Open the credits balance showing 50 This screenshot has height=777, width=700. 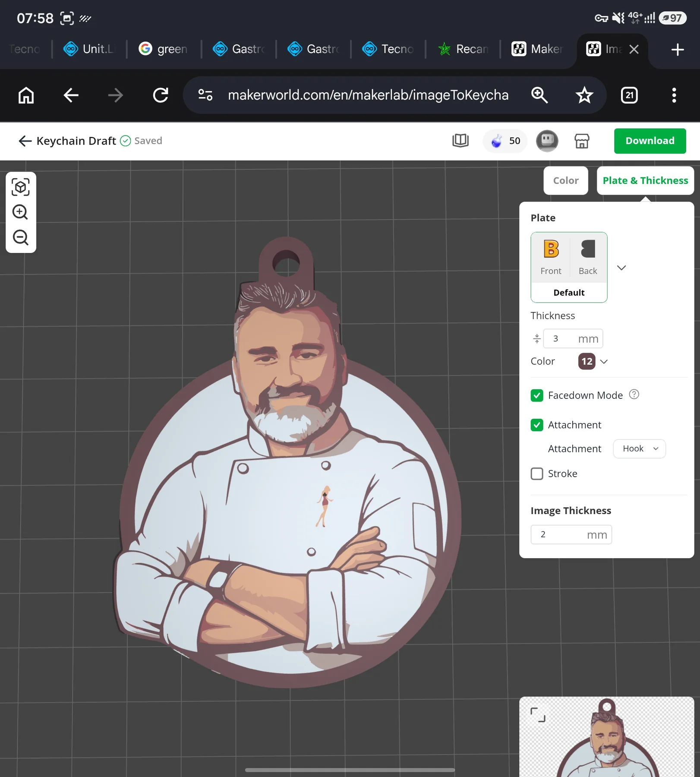(x=505, y=141)
